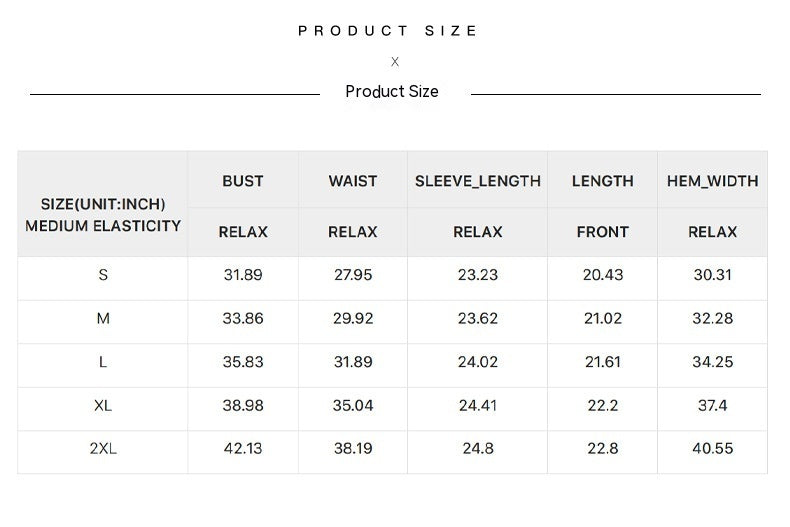Choose the L size row label
This screenshot has width=790, height=527.
(103, 362)
